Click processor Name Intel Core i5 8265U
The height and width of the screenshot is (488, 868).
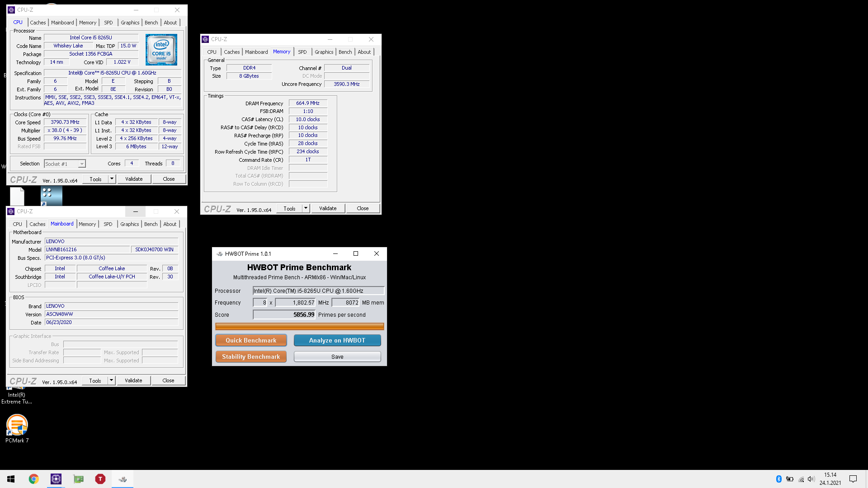[x=91, y=38]
